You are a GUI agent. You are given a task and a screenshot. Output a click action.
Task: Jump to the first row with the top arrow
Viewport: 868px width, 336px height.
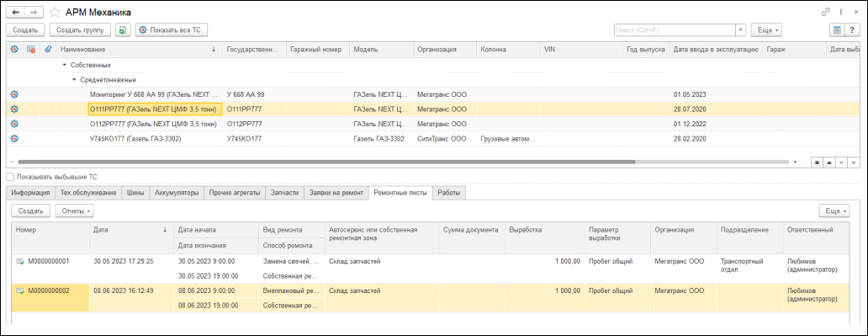pyautogui.click(x=817, y=163)
